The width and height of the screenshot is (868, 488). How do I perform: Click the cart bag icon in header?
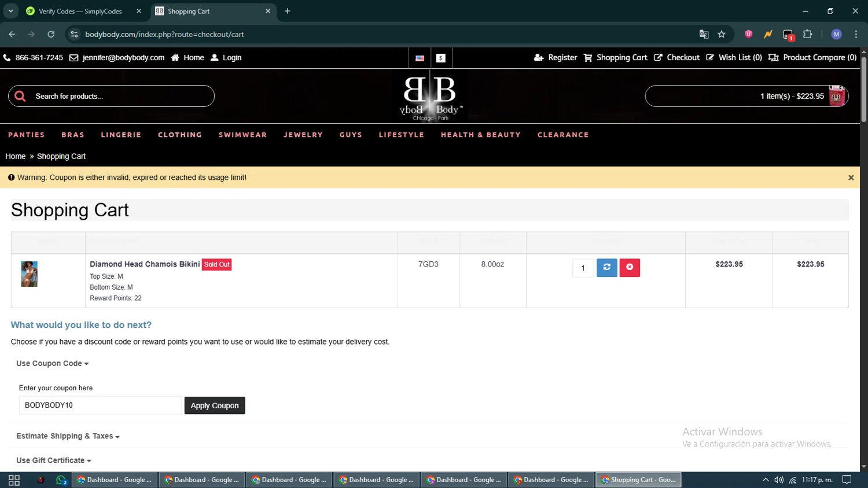click(837, 96)
